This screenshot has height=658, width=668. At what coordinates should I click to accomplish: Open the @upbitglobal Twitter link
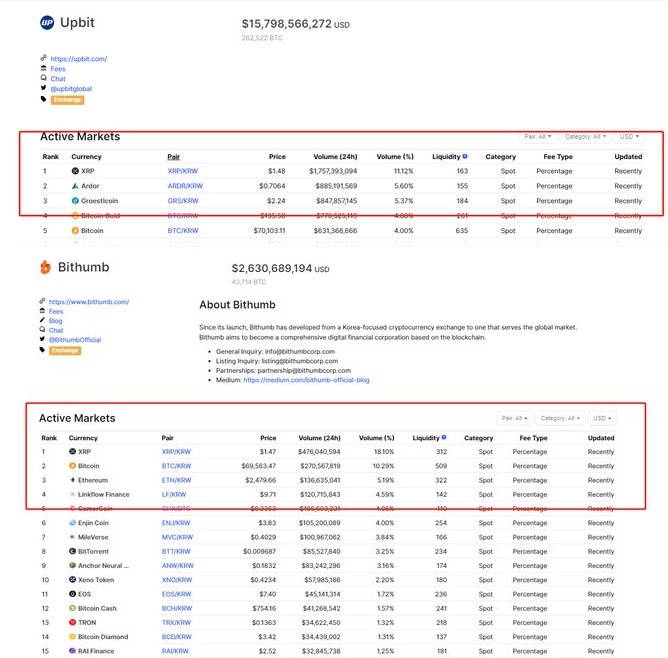click(71, 89)
